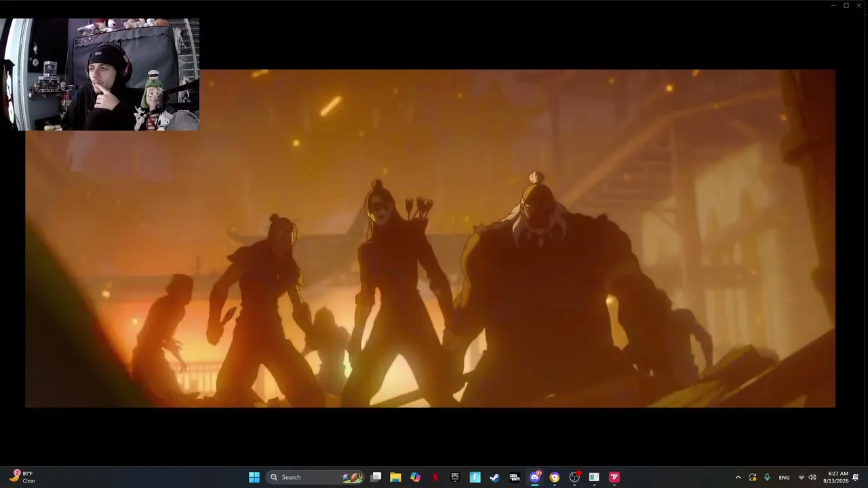Launch Epic Games Launcher from the taskbar
This screenshot has height=488, width=868.
point(455,477)
